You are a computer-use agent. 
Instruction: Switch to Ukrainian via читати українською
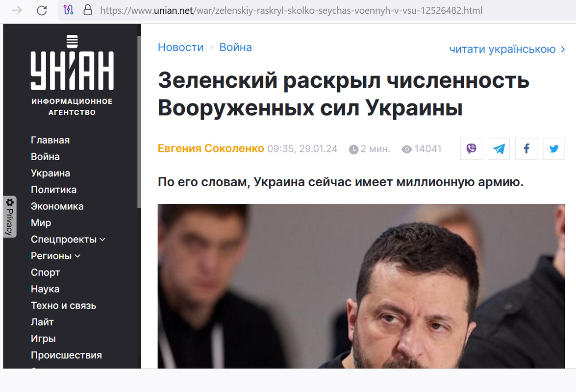(507, 49)
